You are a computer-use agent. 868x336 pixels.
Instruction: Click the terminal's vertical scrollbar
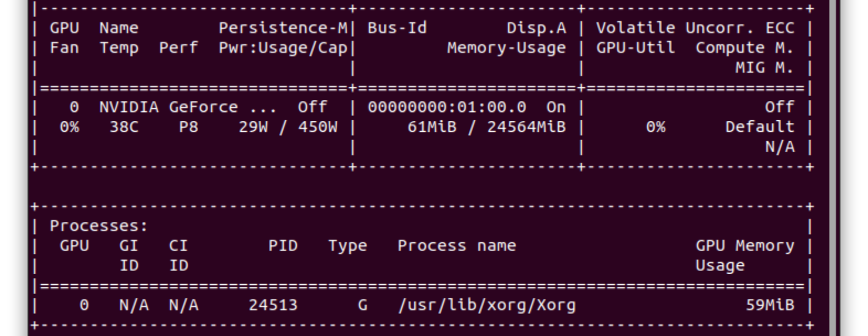click(834, 166)
